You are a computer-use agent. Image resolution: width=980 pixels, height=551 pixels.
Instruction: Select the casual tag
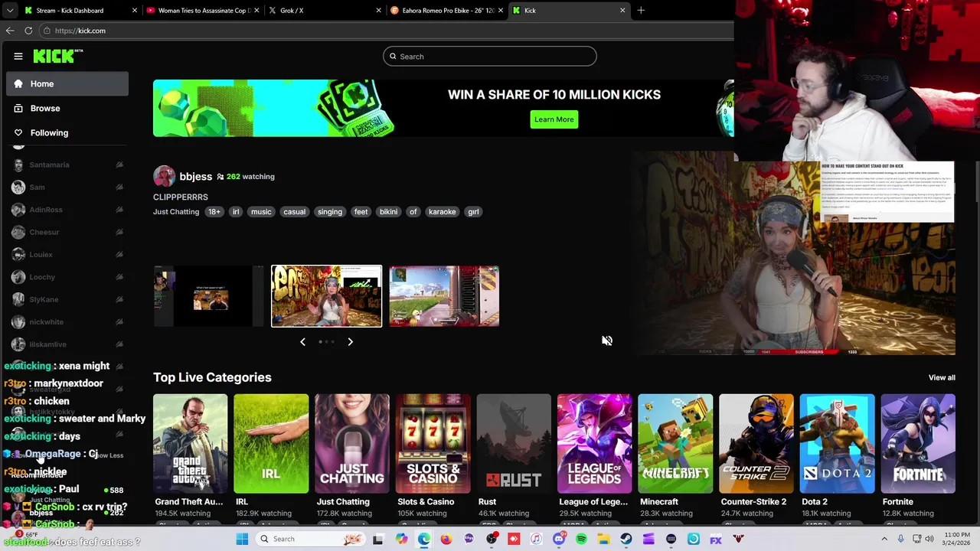point(294,212)
